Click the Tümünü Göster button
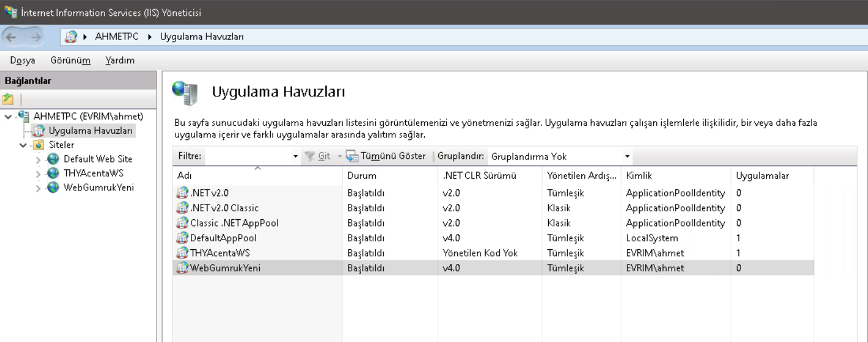868x342 pixels. pos(386,156)
